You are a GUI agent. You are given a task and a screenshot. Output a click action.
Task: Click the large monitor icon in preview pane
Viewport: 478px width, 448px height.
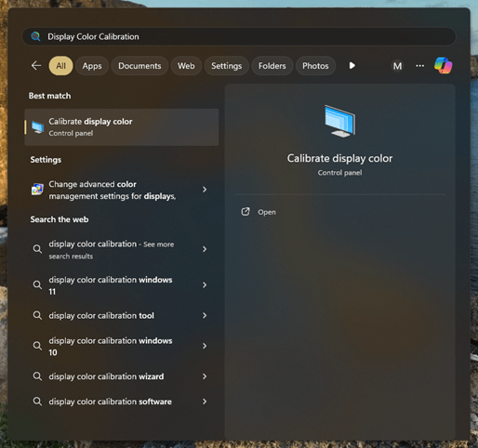pos(340,121)
